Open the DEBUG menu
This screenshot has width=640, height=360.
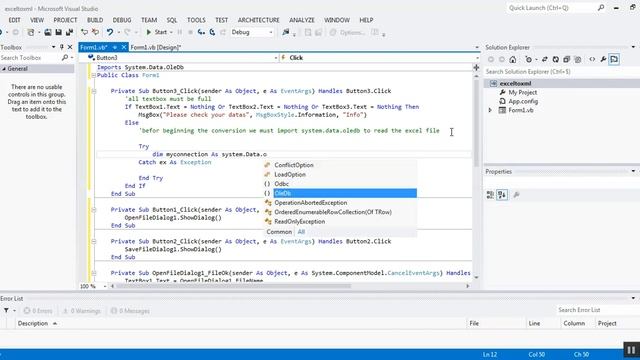coord(122,20)
